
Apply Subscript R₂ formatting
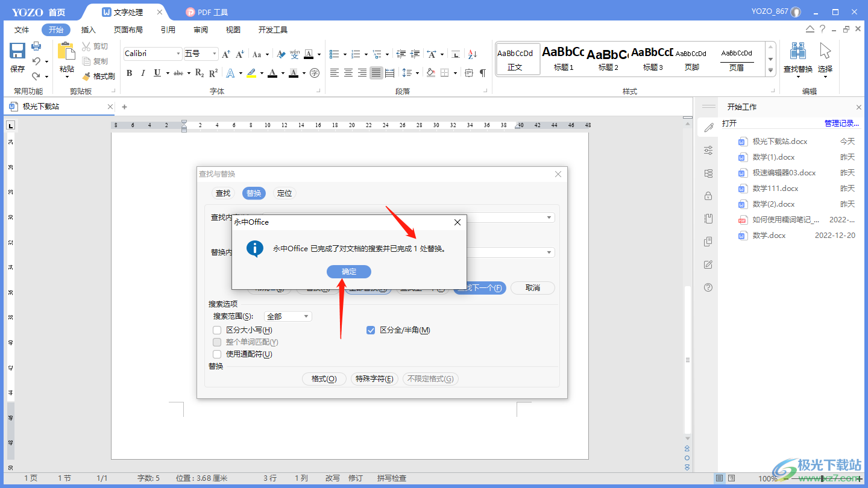point(200,73)
